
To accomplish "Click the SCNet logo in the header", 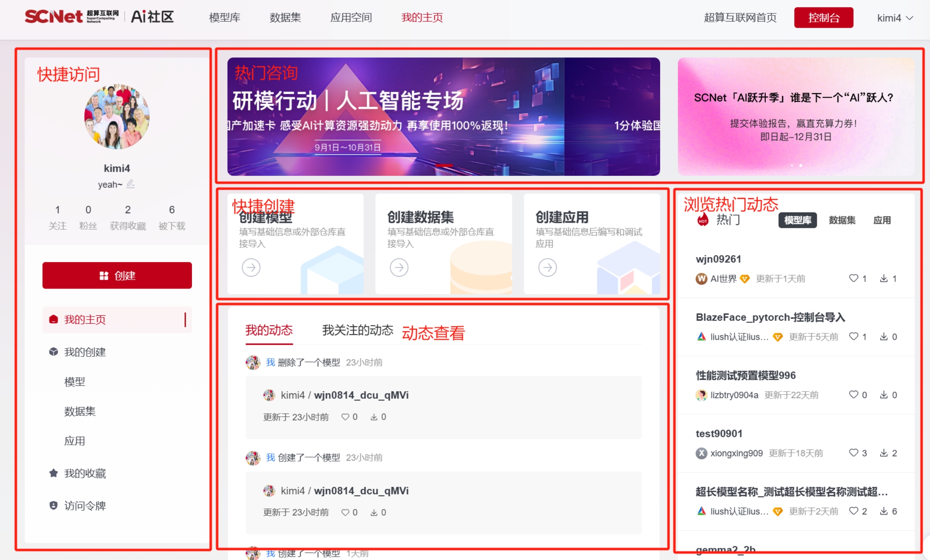I will coord(71,17).
